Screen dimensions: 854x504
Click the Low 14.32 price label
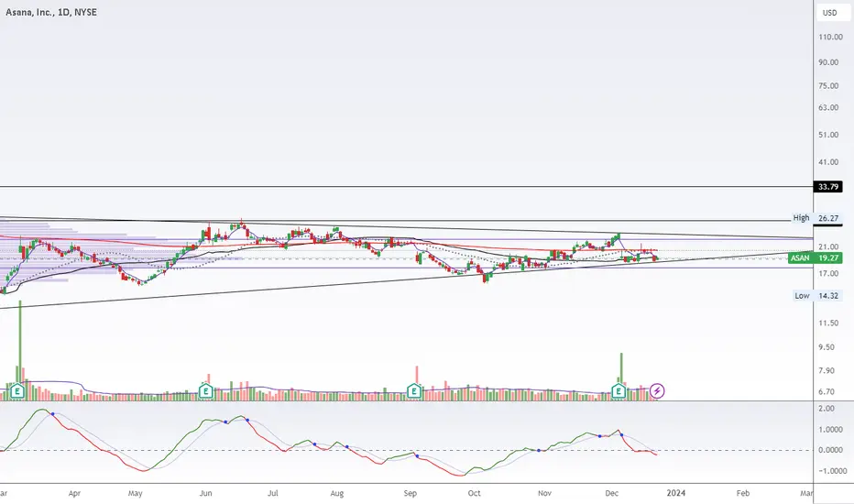(816, 296)
